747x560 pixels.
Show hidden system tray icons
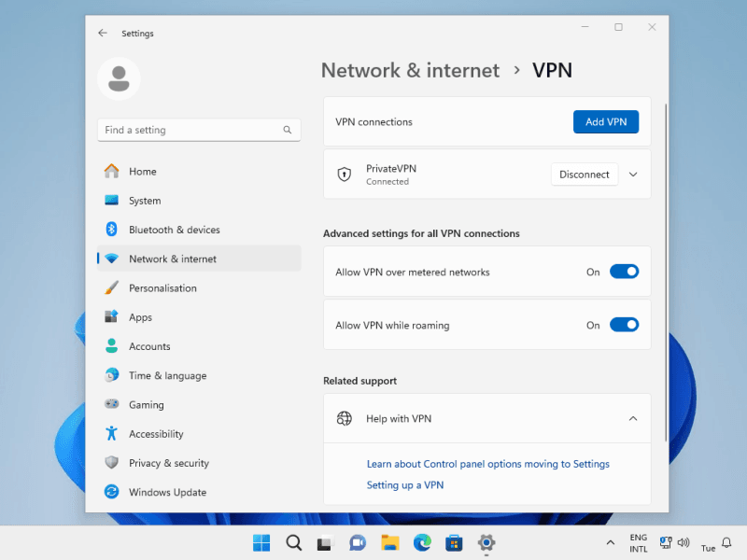click(611, 543)
